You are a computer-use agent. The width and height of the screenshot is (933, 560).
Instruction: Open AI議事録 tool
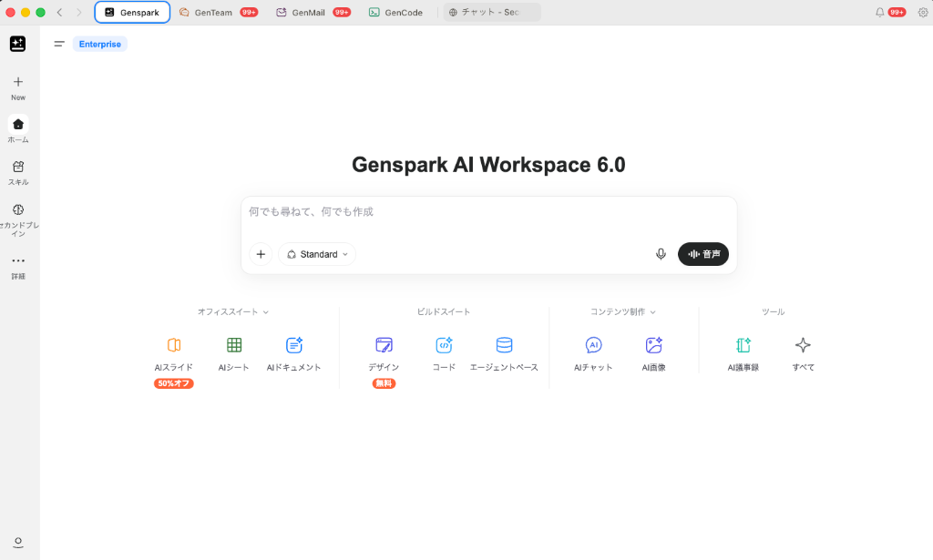pos(743,353)
